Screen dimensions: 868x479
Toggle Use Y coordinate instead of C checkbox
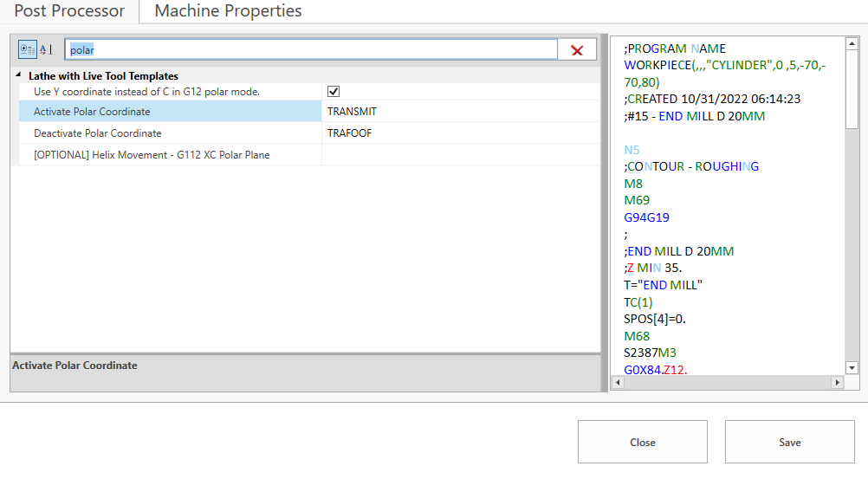coord(334,92)
